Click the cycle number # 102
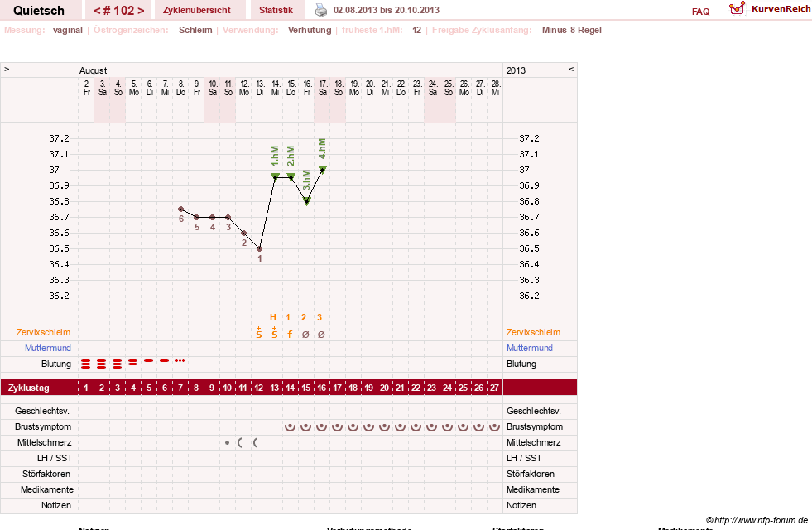Image resolution: width=812 pixels, height=530 pixels. tap(118, 11)
